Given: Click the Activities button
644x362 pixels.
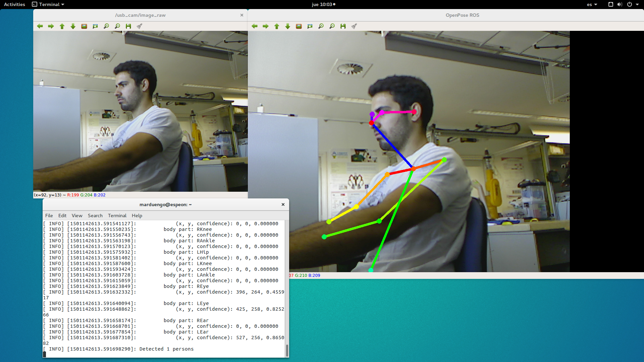Looking at the screenshot, I should point(14,4).
